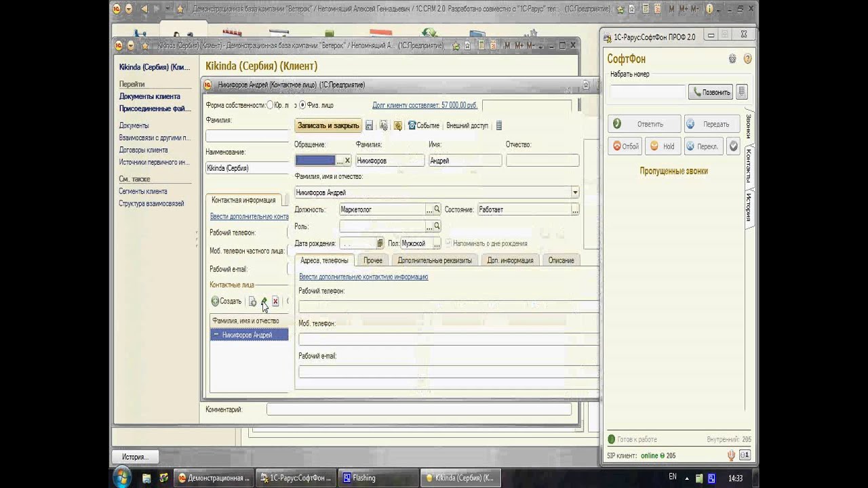Screen dimensions: 868x488
Task: Click M+ memory button in Kikinda window title
Action: point(520,45)
